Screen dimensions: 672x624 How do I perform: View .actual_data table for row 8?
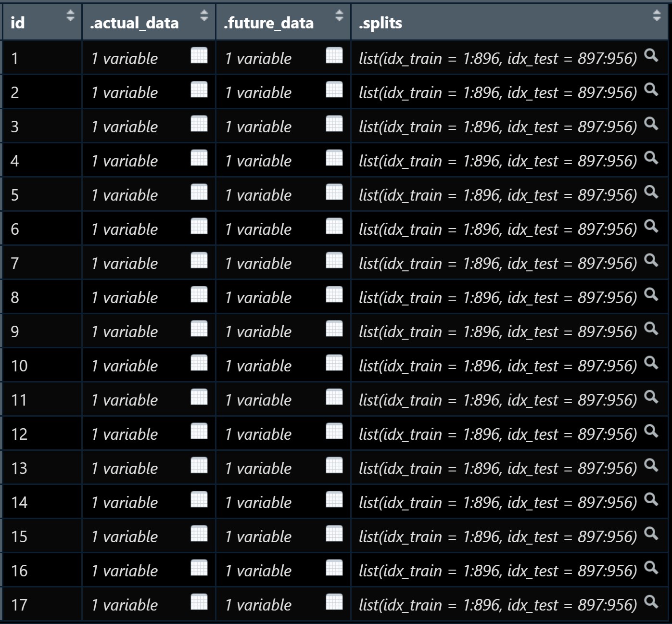pos(199,295)
